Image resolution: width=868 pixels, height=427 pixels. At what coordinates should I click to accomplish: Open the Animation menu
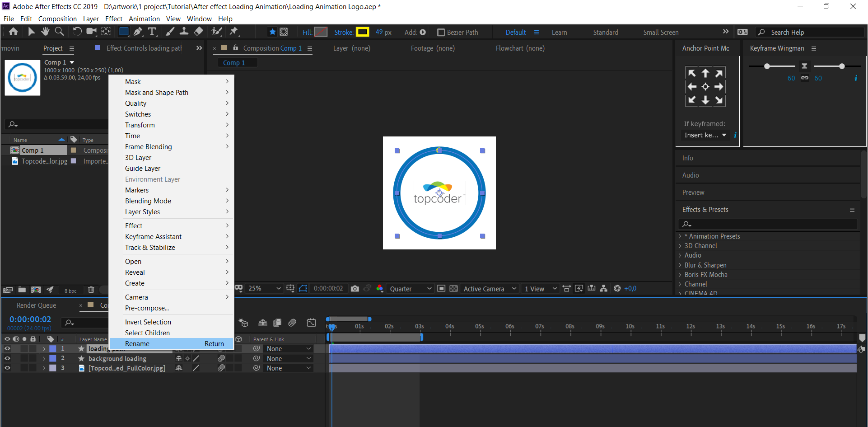[144, 19]
